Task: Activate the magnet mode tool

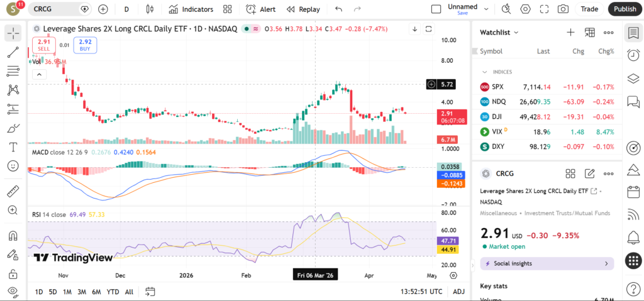Action: 13,236
